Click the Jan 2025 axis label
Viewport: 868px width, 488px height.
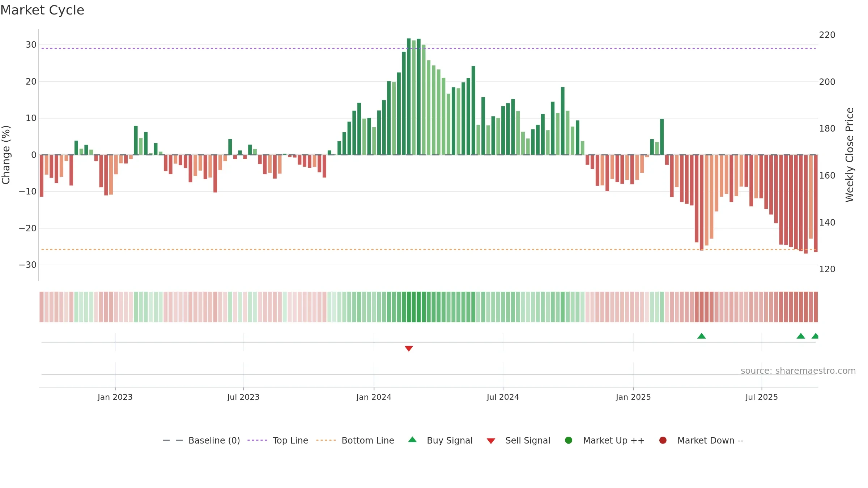(633, 397)
